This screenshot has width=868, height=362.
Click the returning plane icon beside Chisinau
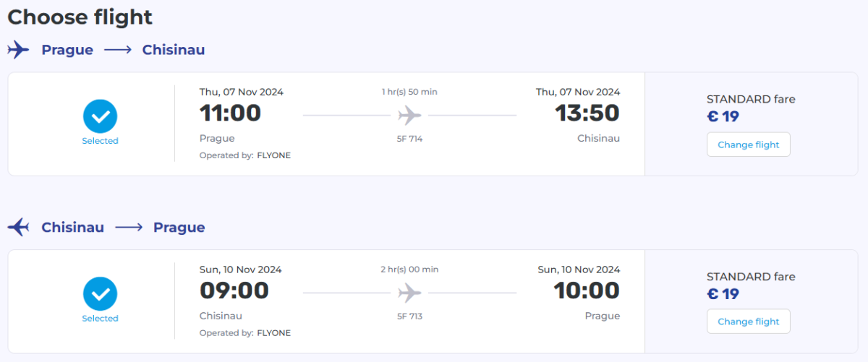[x=18, y=227]
